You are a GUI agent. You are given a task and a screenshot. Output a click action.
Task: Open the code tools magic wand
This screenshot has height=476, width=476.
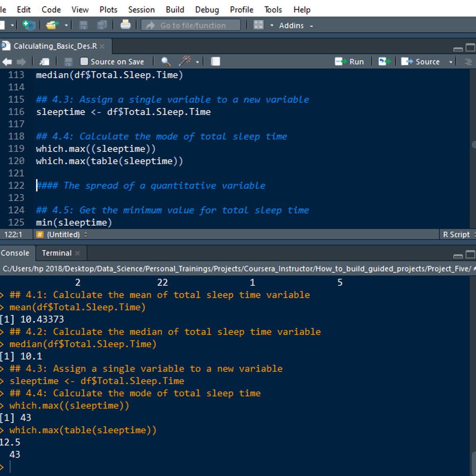[185, 61]
